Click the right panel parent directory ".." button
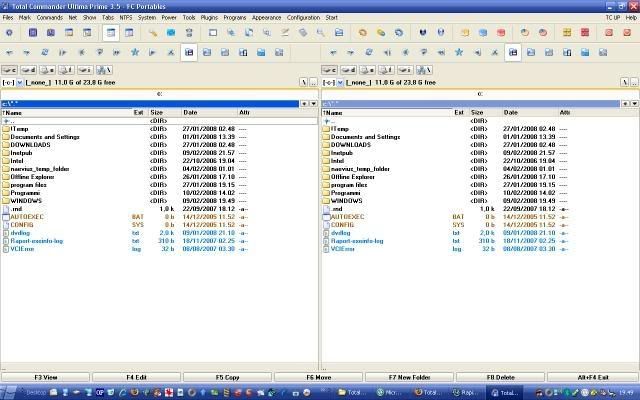Image resolution: width=640 pixels, height=400 pixels. coord(634,82)
